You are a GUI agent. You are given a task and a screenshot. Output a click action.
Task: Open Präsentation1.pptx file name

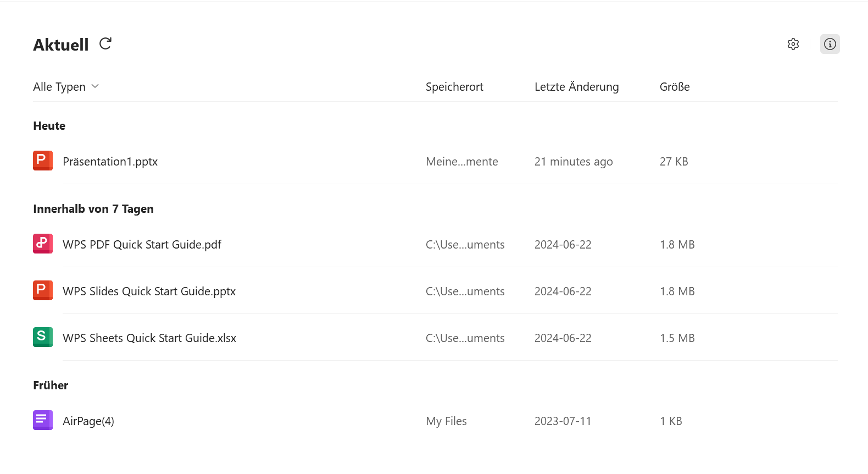(x=110, y=162)
